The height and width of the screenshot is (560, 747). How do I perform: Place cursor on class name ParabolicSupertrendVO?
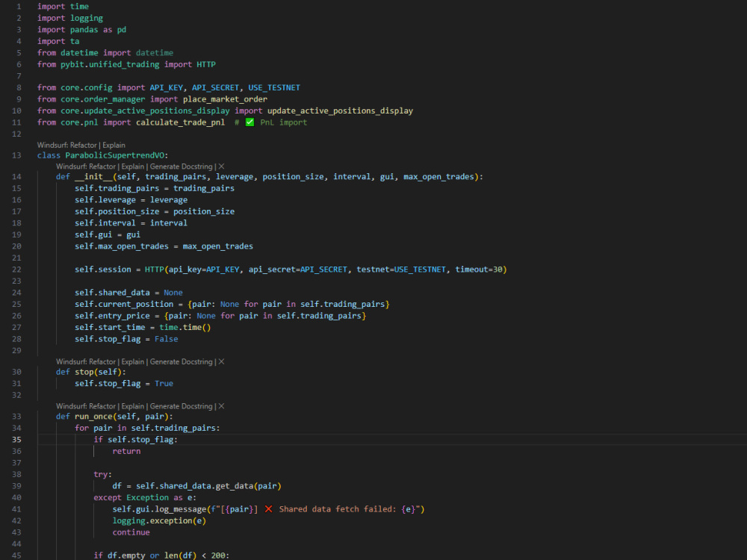[115, 155]
